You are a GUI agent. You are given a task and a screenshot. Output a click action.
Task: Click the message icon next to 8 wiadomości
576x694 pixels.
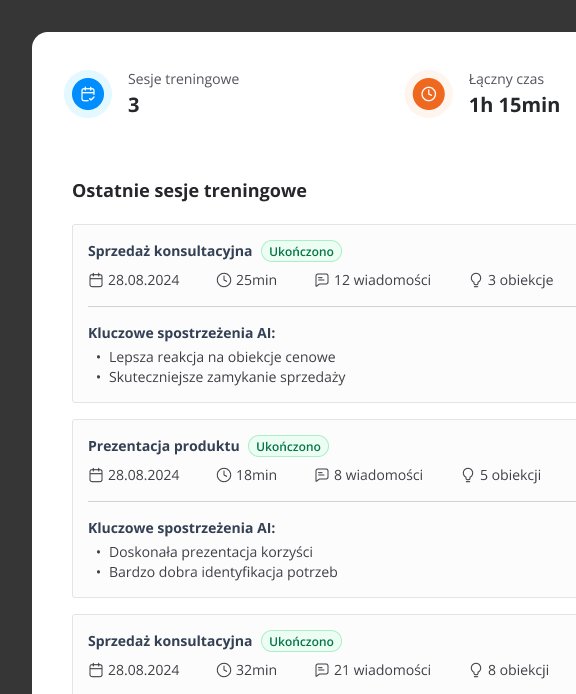[x=322, y=475]
